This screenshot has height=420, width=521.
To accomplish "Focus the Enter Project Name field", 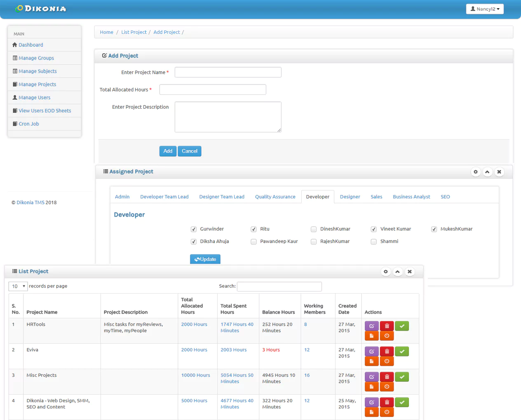I will pos(228,72).
